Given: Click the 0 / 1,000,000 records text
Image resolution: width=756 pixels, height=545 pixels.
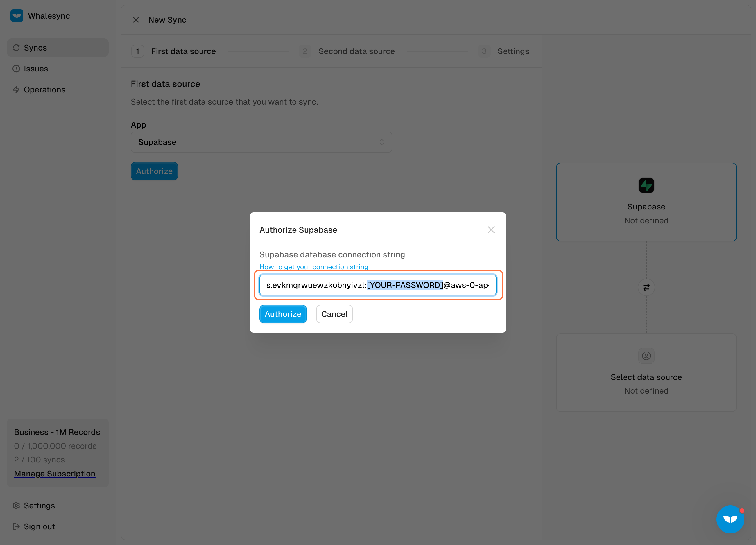Looking at the screenshot, I should (55, 446).
